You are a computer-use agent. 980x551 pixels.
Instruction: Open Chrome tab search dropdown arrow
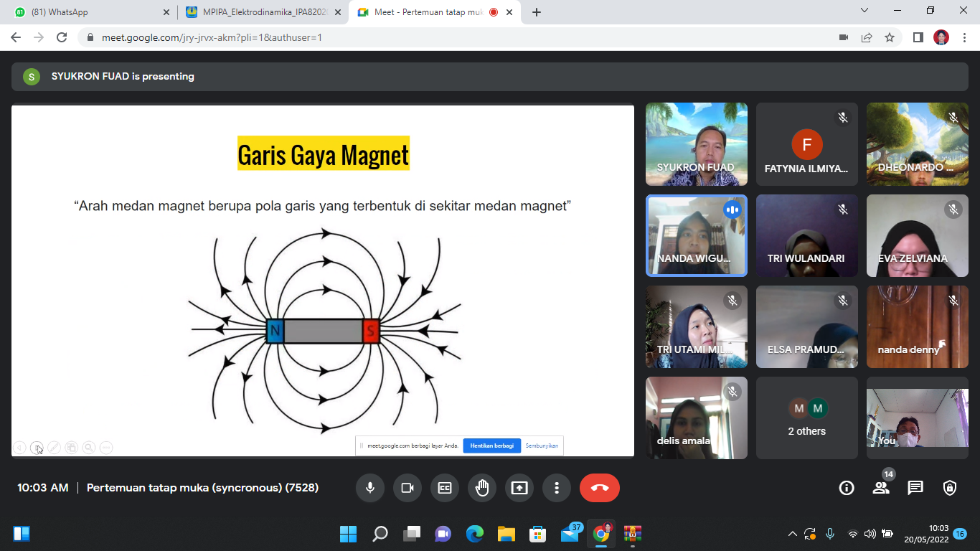[864, 11]
